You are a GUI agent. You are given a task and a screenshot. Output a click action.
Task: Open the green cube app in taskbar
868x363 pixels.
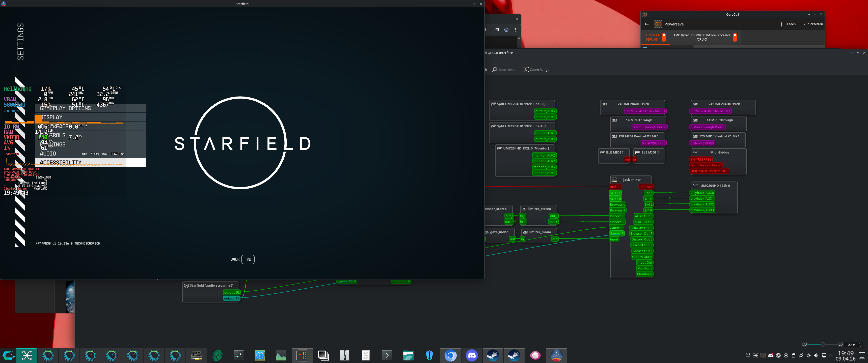[217, 355]
